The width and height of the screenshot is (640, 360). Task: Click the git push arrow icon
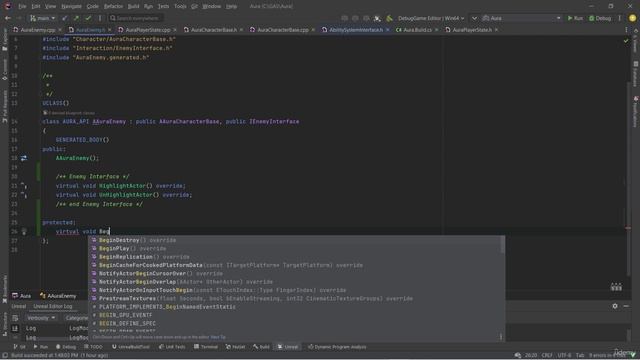76,18
